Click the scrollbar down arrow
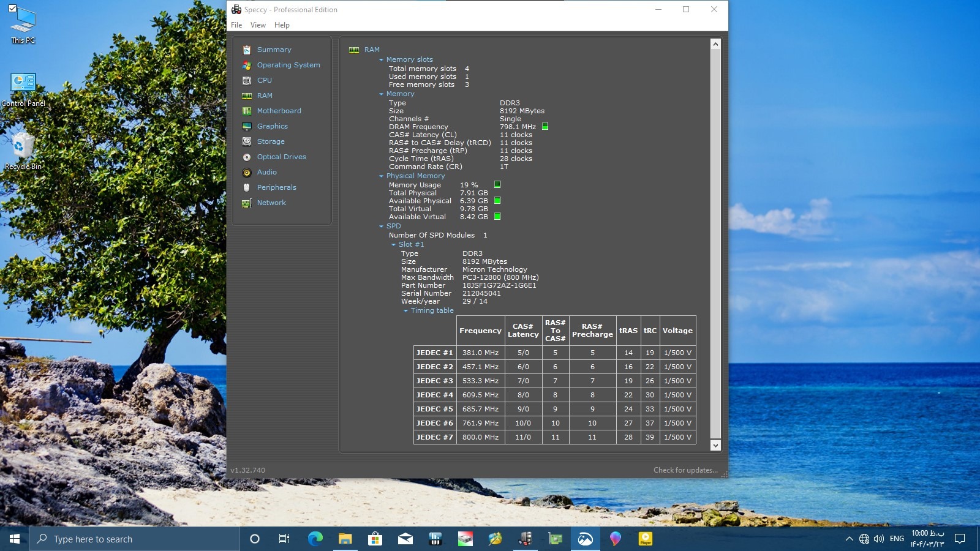The height and width of the screenshot is (551, 980). 715,446
